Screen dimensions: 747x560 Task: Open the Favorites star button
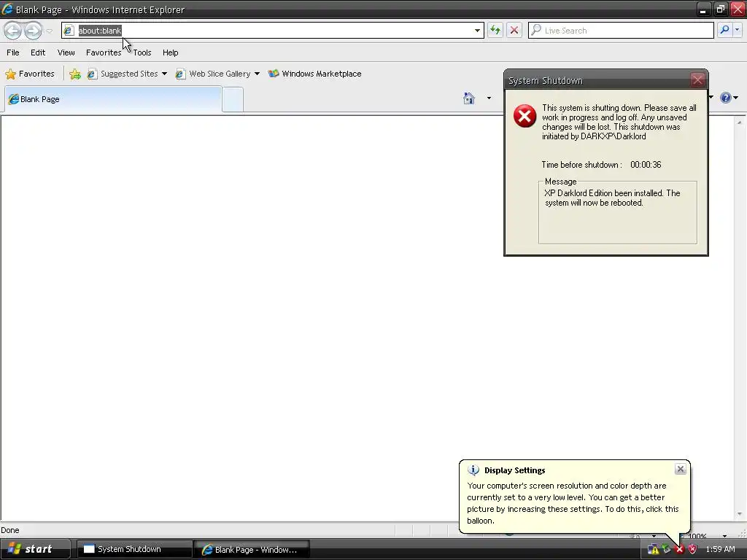click(29, 74)
